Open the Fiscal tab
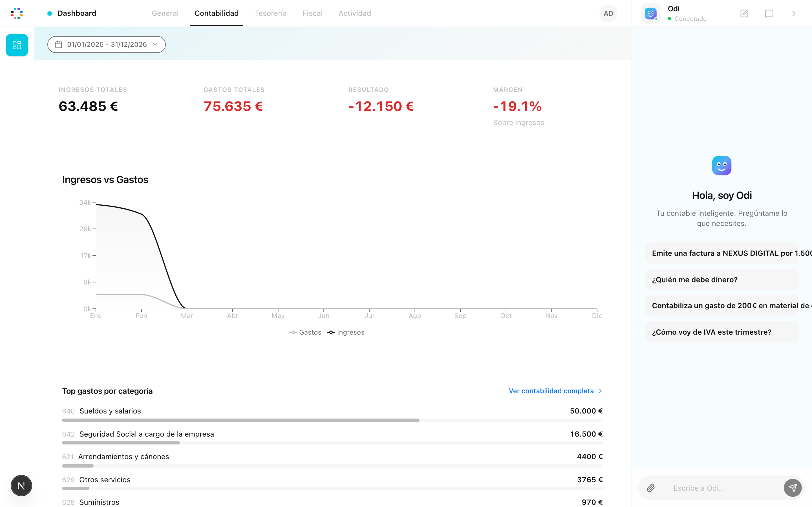This screenshot has width=812, height=507. point(312,14)
